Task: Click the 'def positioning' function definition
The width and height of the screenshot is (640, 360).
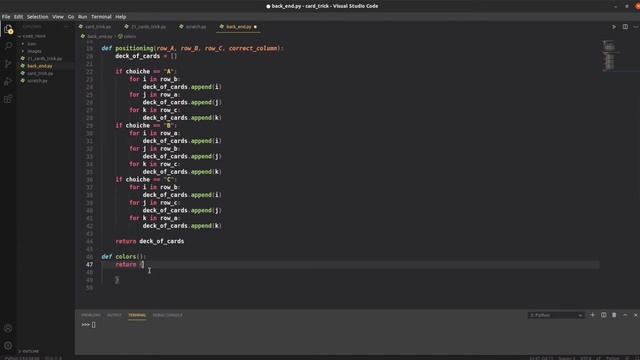Action: click(x=192, y=48)
